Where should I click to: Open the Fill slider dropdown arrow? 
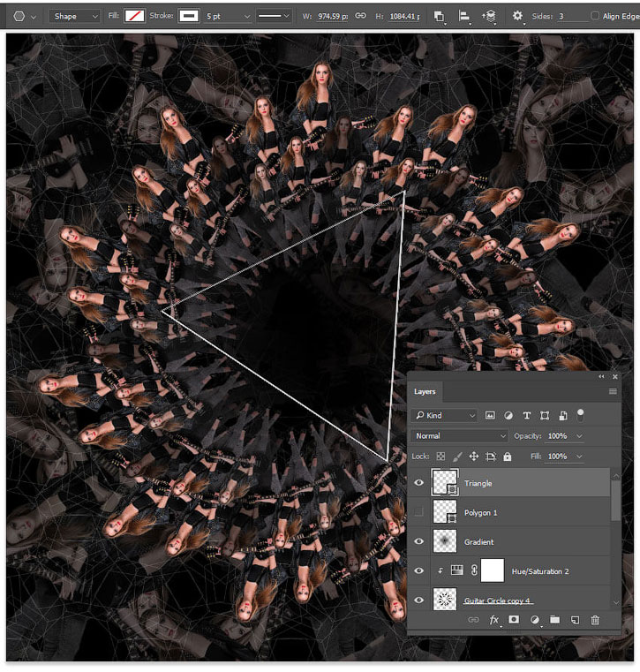pos(580,457)
